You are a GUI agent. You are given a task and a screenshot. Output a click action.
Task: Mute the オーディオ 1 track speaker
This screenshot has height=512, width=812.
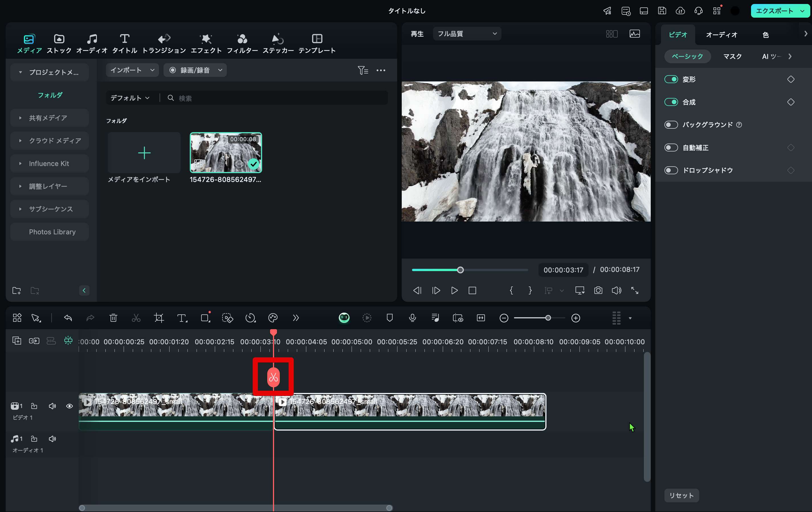point(52,439)
